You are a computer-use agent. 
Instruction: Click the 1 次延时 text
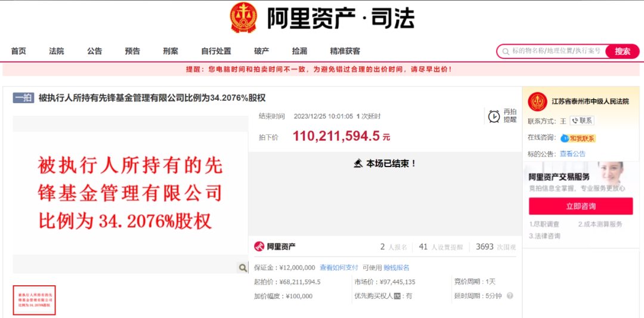click(x=369, y=116)
